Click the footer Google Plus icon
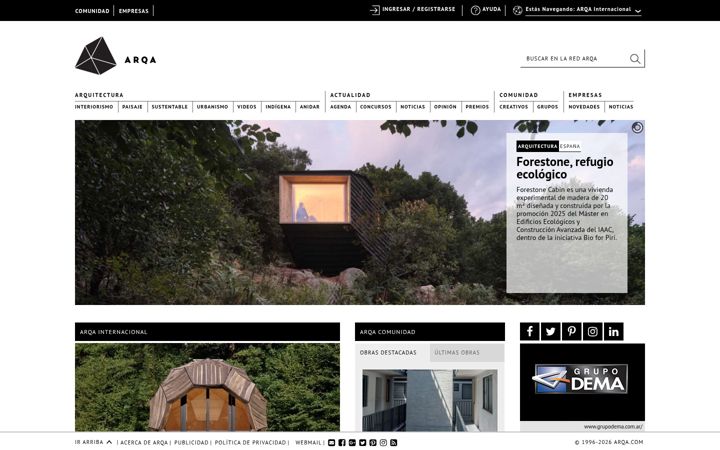The width and height of the screenshot is (720, 450). pyautogui.click(x=352, y=443)
